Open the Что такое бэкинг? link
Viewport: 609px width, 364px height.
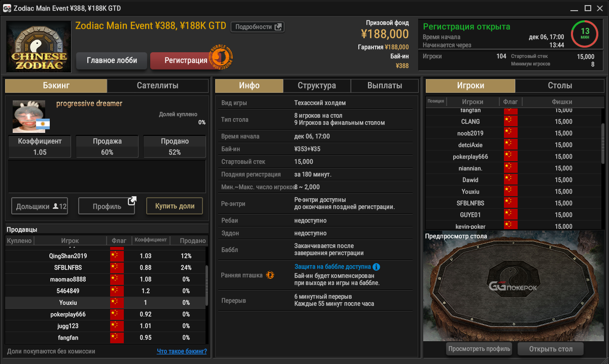tap(182, 351)
